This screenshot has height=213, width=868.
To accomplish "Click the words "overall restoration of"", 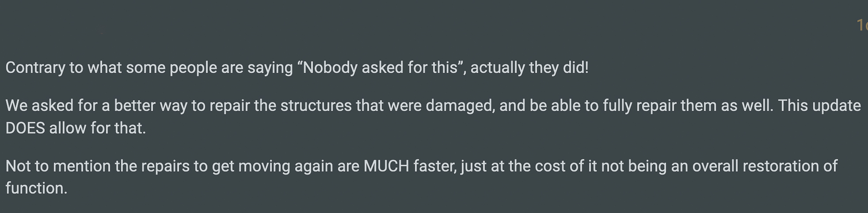I will coord(765,166).
